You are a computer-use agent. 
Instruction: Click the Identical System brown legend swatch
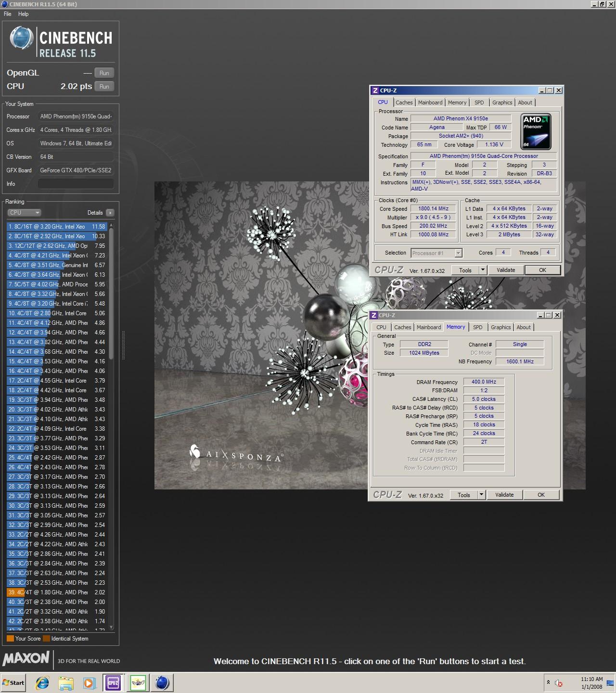46,639
